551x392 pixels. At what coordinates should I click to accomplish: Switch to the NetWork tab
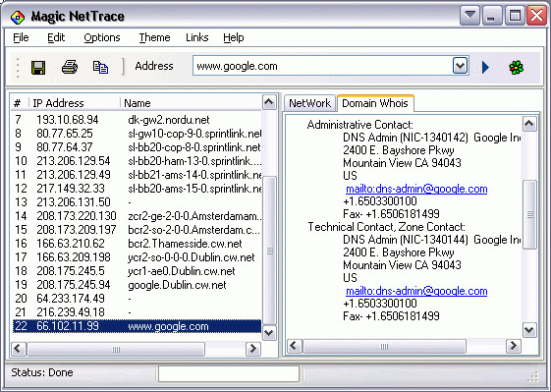[x=310, y=103]
